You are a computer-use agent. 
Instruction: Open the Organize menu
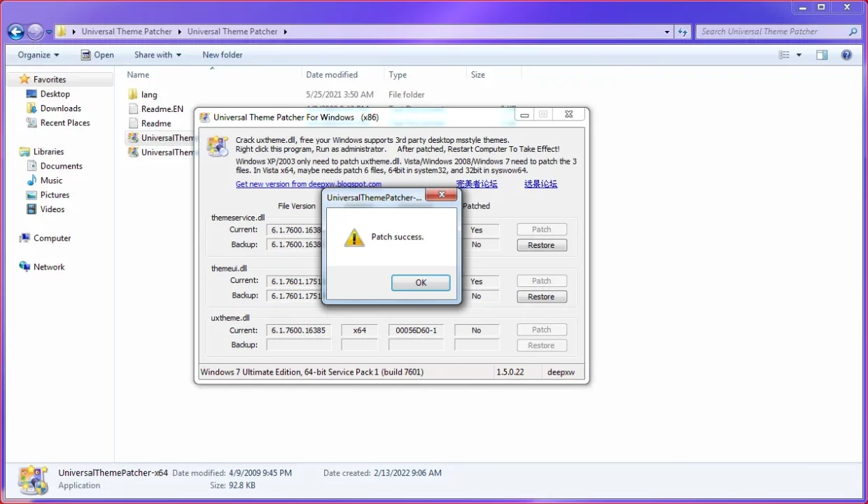coord(38,55)
